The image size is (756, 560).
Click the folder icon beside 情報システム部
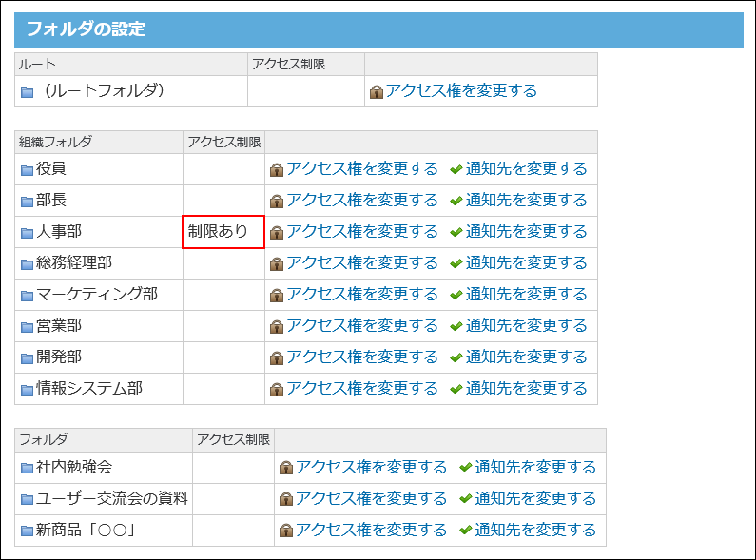pyautogui.click(x=27, y=390)
